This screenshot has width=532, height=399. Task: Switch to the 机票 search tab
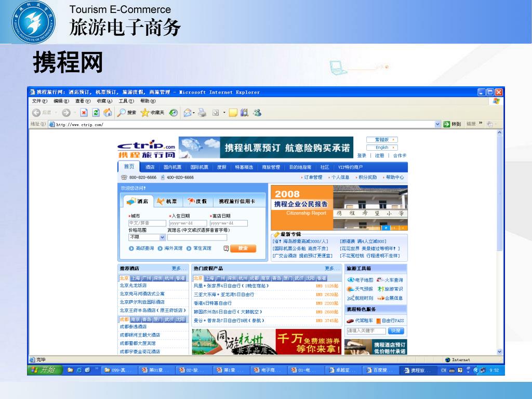click(x=167, y=202)
